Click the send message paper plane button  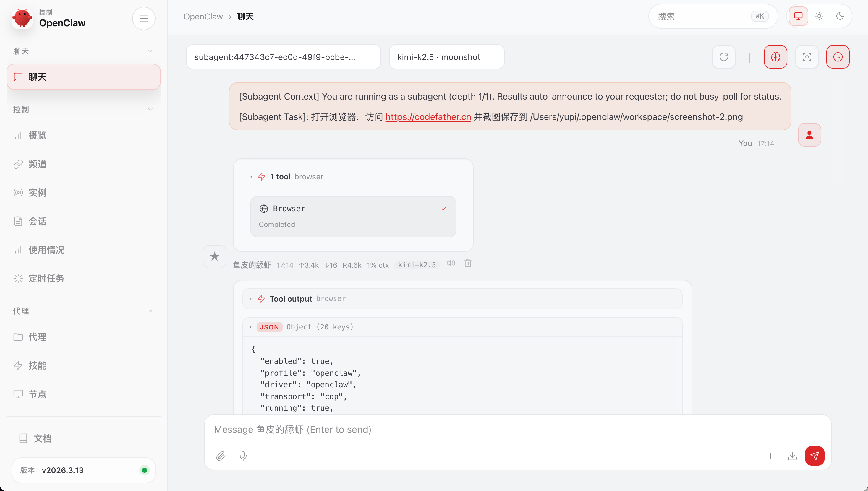814,456
